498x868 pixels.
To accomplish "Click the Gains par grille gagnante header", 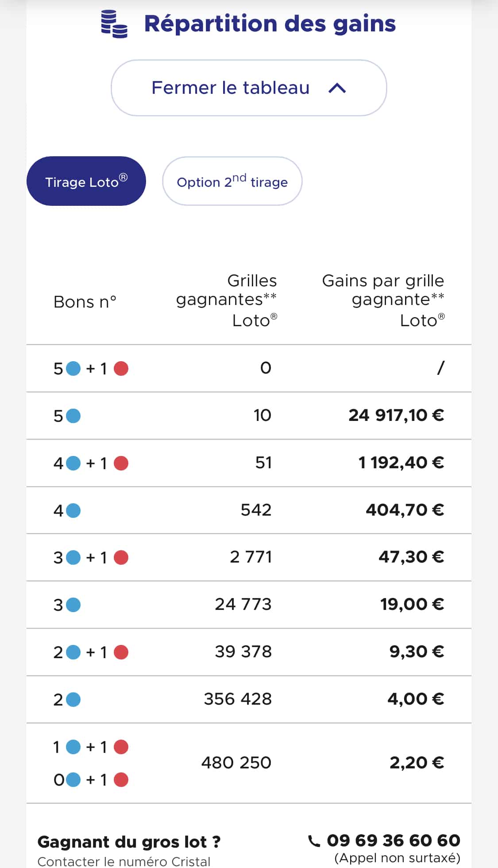I will [383, 300].
